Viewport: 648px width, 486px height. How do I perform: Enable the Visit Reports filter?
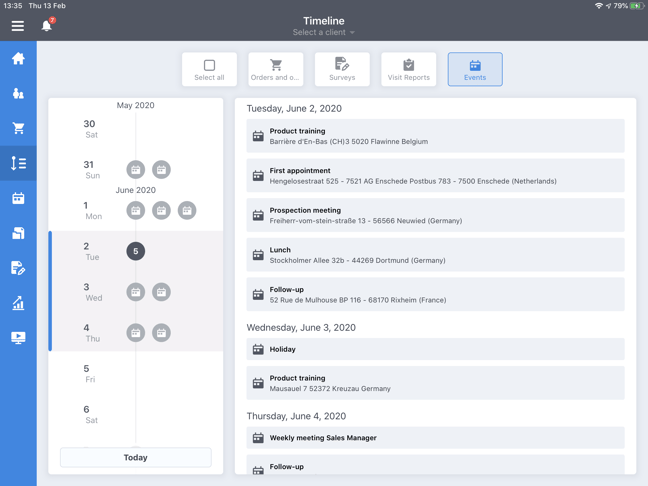tap(408, 69)
